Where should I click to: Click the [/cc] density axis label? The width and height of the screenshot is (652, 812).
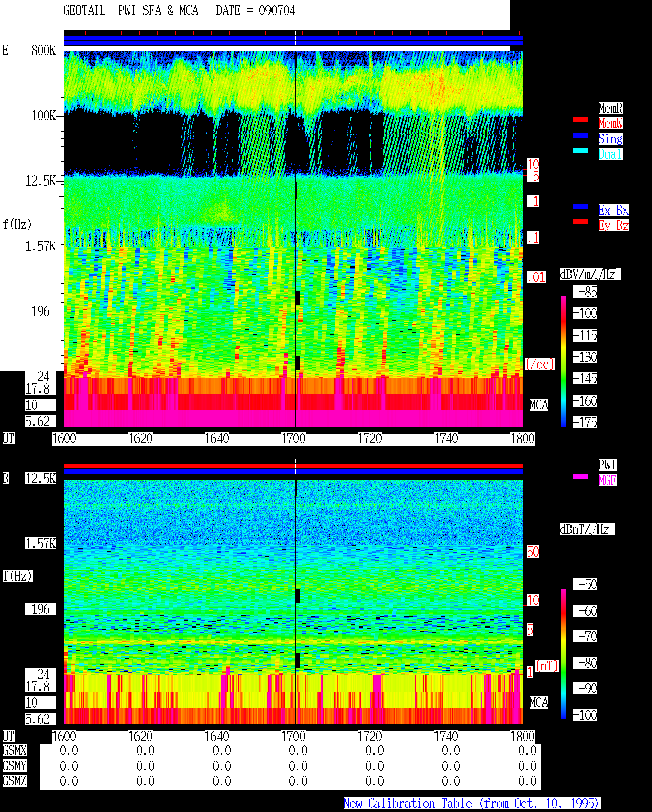pos(539,364)
